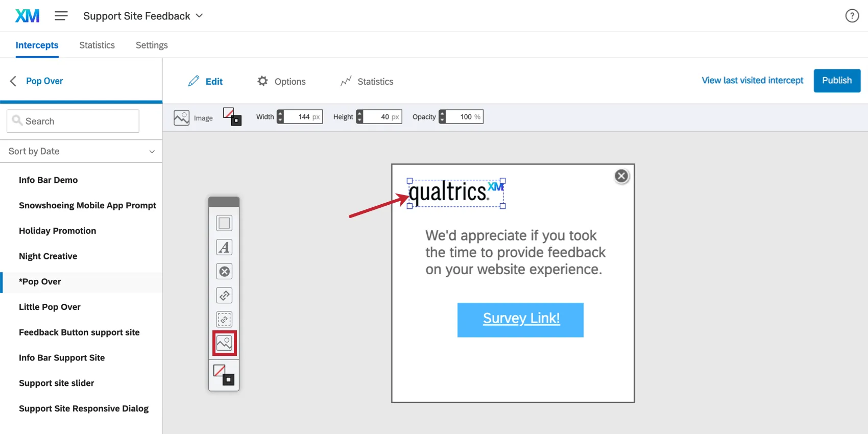Open the Settings tab
The image size is (868, 434).
(x=152, y=45)
